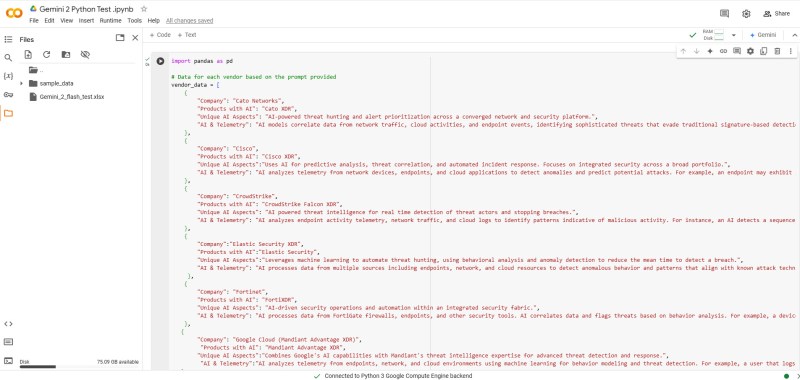This screenshot has height=380, width=800.
Task: Open the variables {x} panel
Action: point(8,76)
